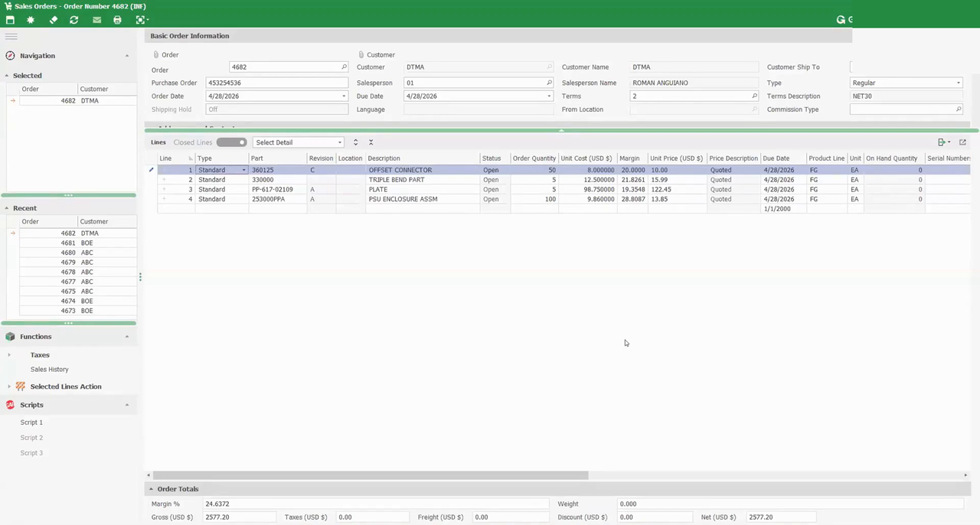980x525 pixels.
Task: Run Script 3
Action: click(x=31, y=453)
